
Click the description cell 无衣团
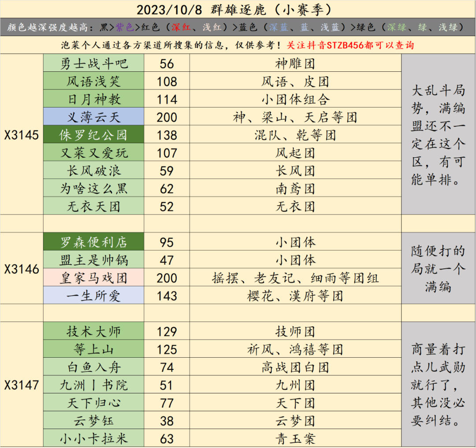295,206
